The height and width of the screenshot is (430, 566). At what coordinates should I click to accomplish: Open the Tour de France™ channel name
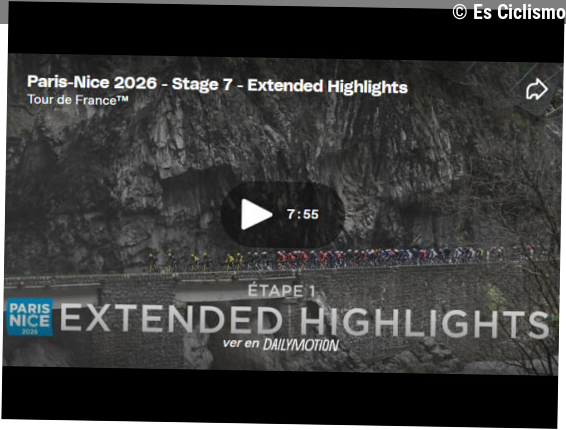click(78, 100)
